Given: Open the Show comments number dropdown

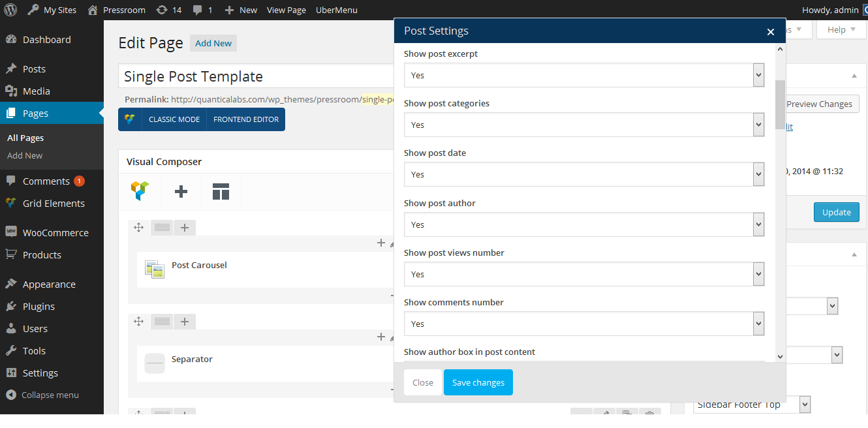Looking at the screenshot, I should pos(583,324).
